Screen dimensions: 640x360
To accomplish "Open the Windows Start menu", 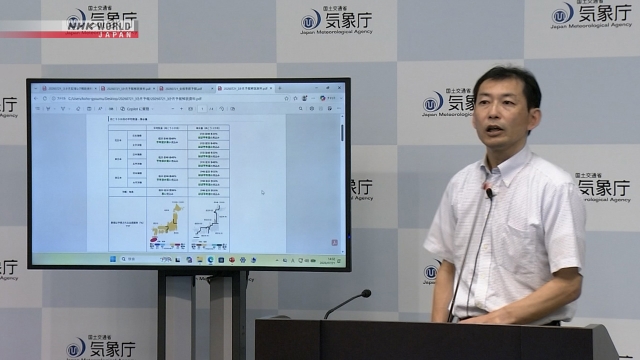I will [113, 259].
